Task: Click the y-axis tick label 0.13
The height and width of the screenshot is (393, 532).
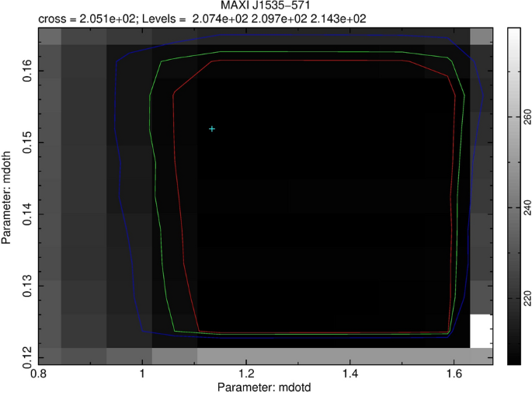Action: pyautogui.click(x=27, y=286)
